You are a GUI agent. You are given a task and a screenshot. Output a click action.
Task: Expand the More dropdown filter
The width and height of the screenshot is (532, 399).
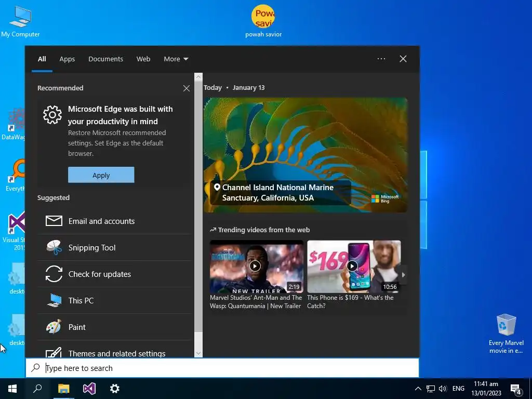[x=176, y=59]
